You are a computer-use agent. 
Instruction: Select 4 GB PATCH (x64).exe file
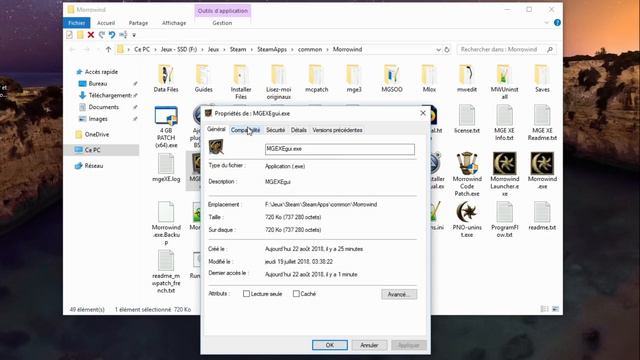tap(166, 127)
